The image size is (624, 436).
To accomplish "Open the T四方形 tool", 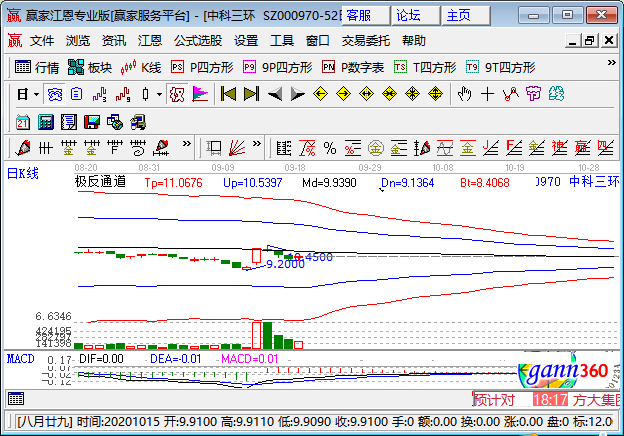I will (425, 67).
